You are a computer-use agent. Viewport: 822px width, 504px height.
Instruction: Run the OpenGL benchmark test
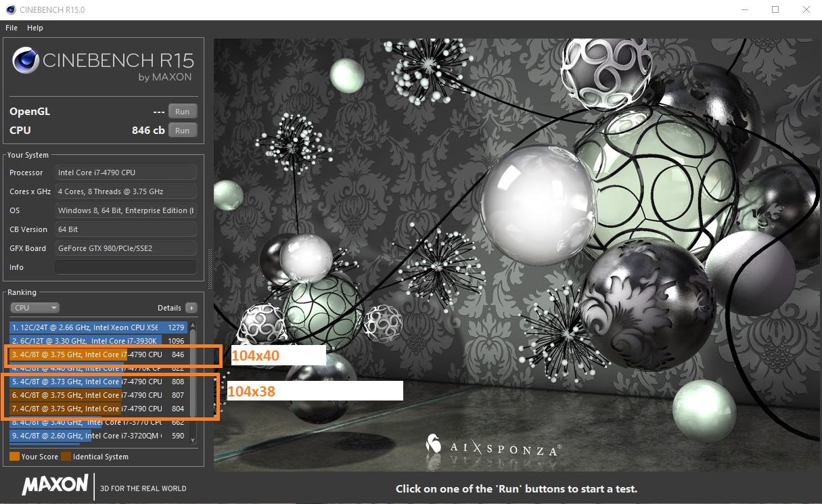click(183, 112)
